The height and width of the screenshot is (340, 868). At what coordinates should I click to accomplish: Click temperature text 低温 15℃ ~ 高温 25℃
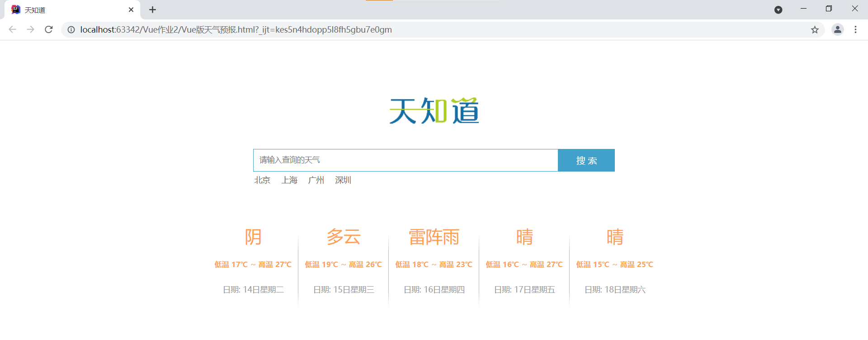[615, 264]
